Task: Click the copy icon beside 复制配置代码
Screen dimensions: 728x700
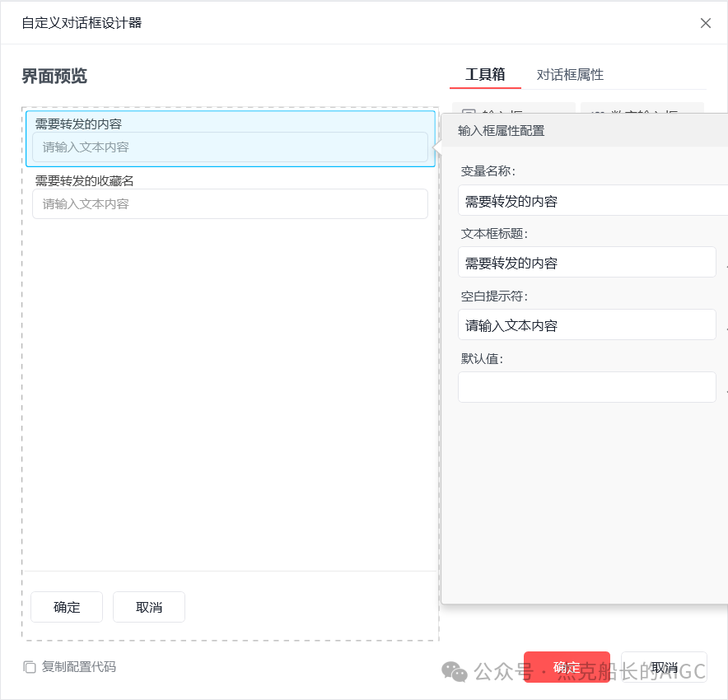Action: 29,668
